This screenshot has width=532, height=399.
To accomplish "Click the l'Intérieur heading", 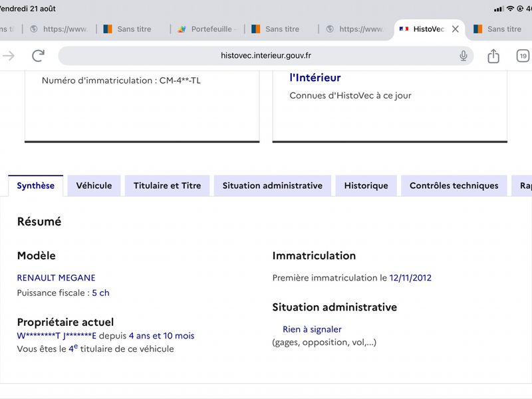I will click(x=315, y=78).
